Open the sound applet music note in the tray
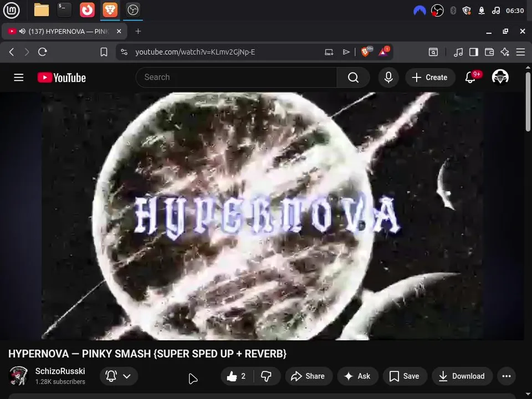Image resolution: width=532 pixels, height=399 pixels. 495,11
